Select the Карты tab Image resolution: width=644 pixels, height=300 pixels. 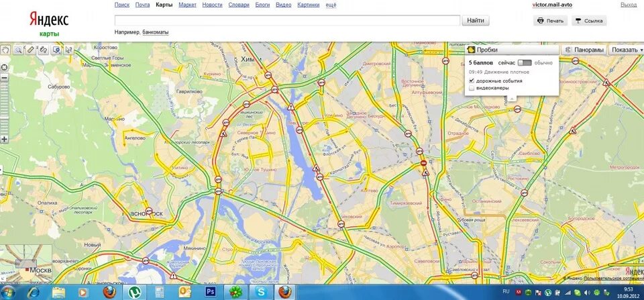(164, 5)
